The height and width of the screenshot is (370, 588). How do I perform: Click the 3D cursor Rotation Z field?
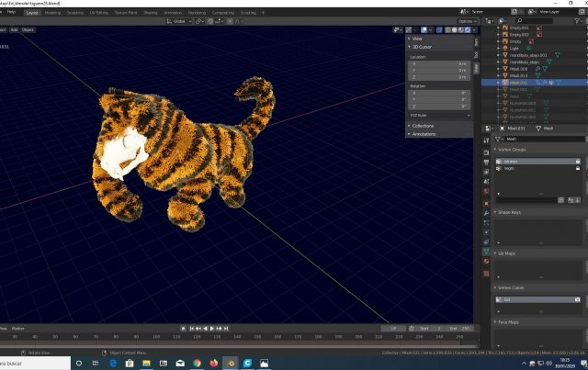click(439, 107)
